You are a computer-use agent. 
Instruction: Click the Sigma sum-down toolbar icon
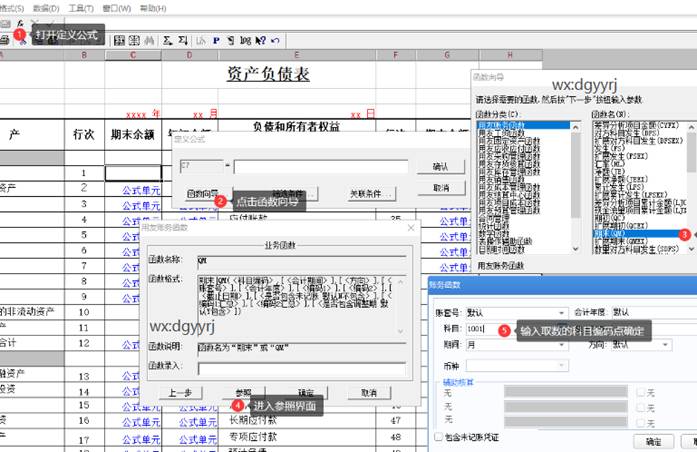183,40
